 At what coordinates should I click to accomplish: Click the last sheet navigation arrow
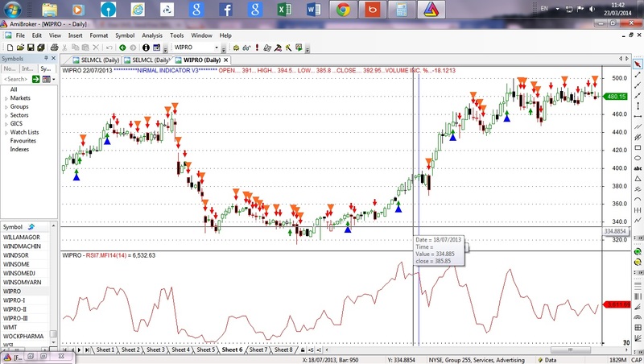[x=87, y=350]
